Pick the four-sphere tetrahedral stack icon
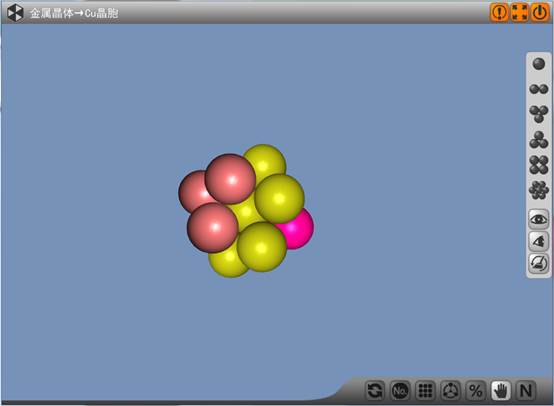Viewport: 554px width, 406px height. pos(538,140)
